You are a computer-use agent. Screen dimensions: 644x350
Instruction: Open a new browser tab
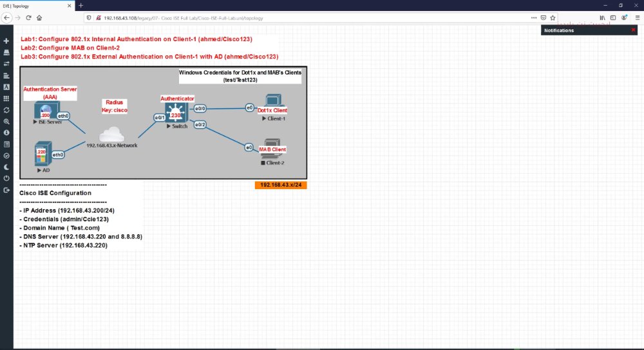(x=81, y=6)
